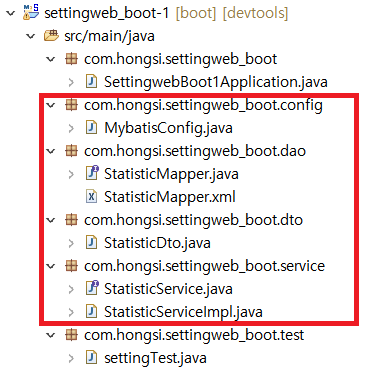This screenshot has width=369, height=369.
Task: Collapse the settingweb_boot.dao package
Action: pos(51,151)
